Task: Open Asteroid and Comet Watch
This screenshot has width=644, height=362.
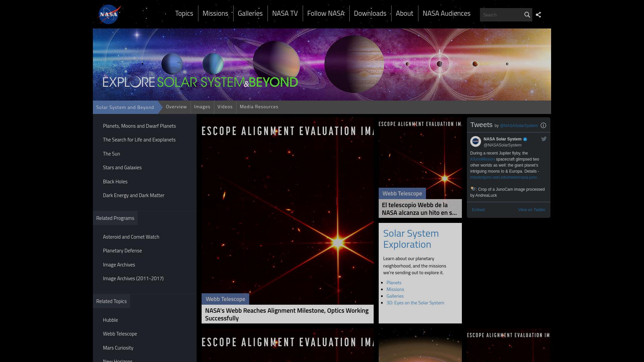Action: click(x=131, y=237)
